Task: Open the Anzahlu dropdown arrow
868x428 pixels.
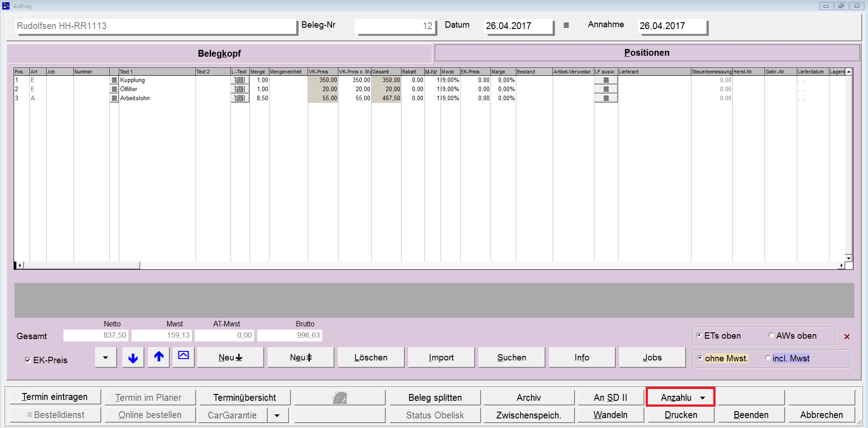Action: (703, 398)
